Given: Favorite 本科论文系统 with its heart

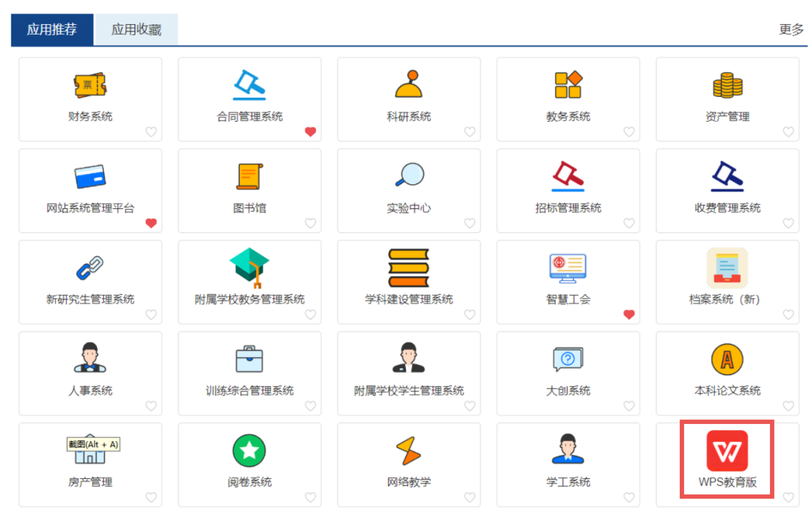Looking at the screenshot, I should pyautogui.click(x=789, y=406).
